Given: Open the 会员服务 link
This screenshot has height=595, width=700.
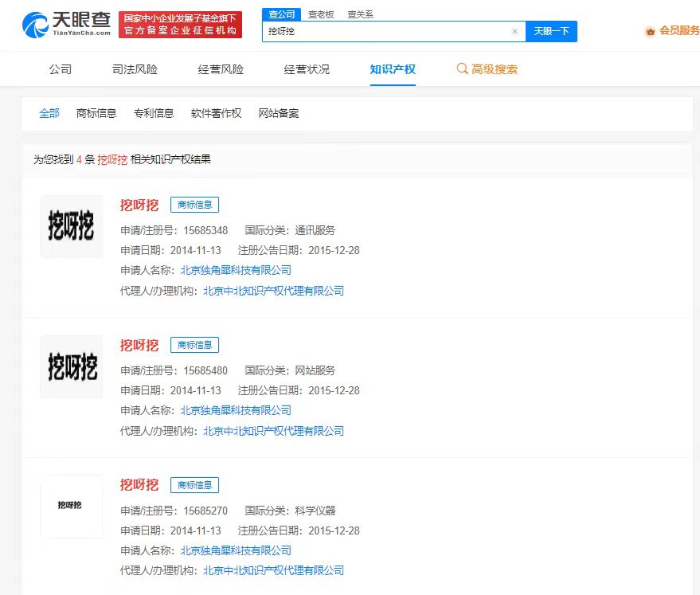Looking at the screenshot, I should tap(679, 31).
